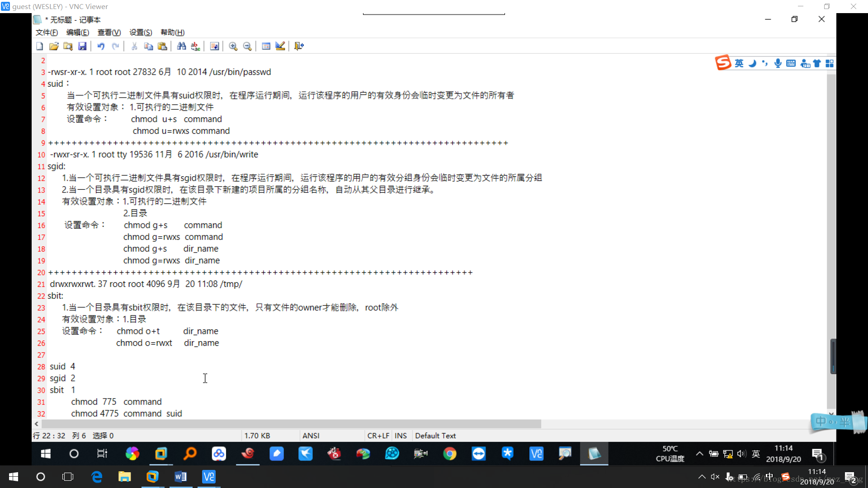868x488 pixels.
Task: Open the remote Windows Start menu
Action: point(46,454)
